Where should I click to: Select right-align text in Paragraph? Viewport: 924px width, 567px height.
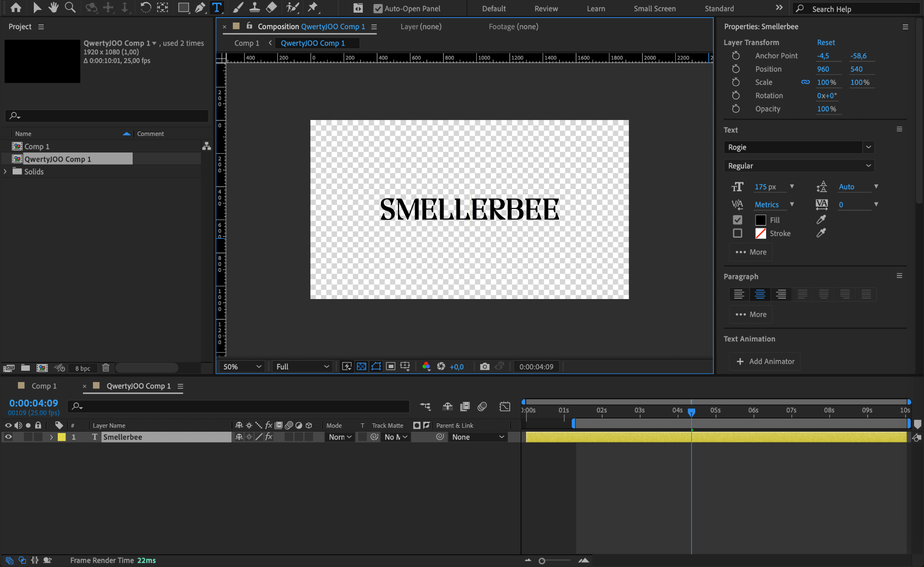click(781, 295)
